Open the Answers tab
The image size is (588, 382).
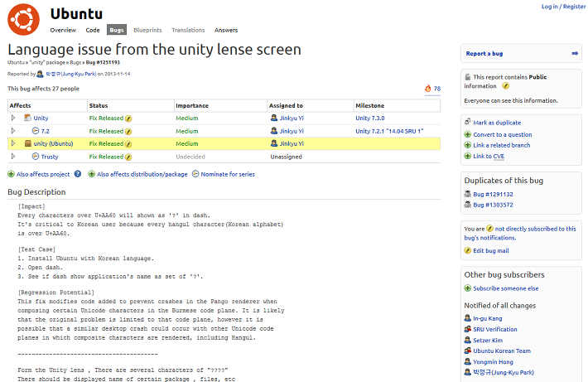pos(226,30)
